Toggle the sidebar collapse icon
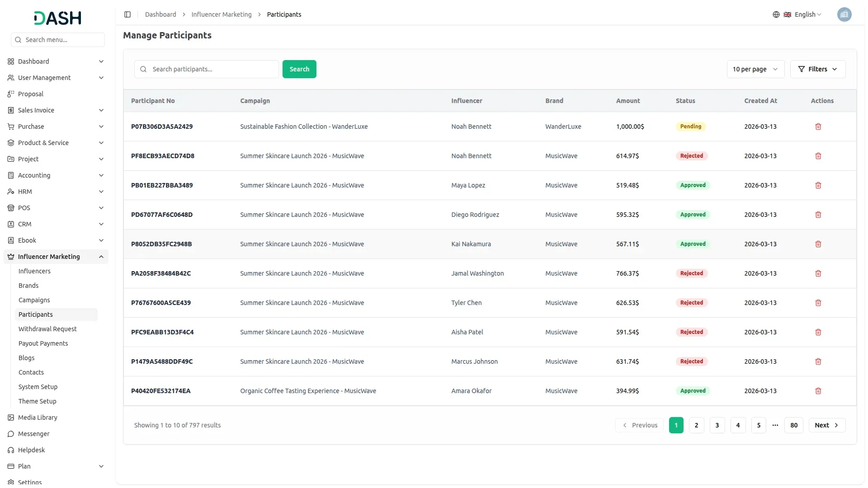This screenshot has height=488, width=868. point(127,14)
